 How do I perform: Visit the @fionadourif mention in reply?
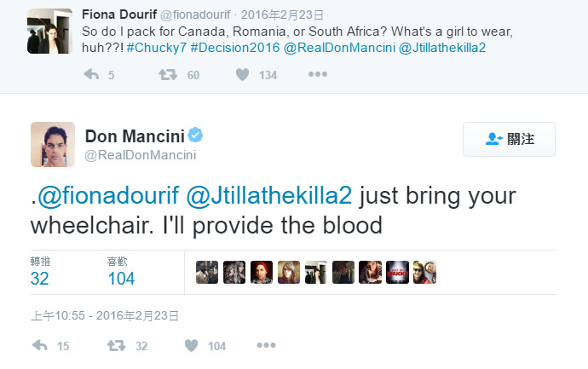(111, 194)
